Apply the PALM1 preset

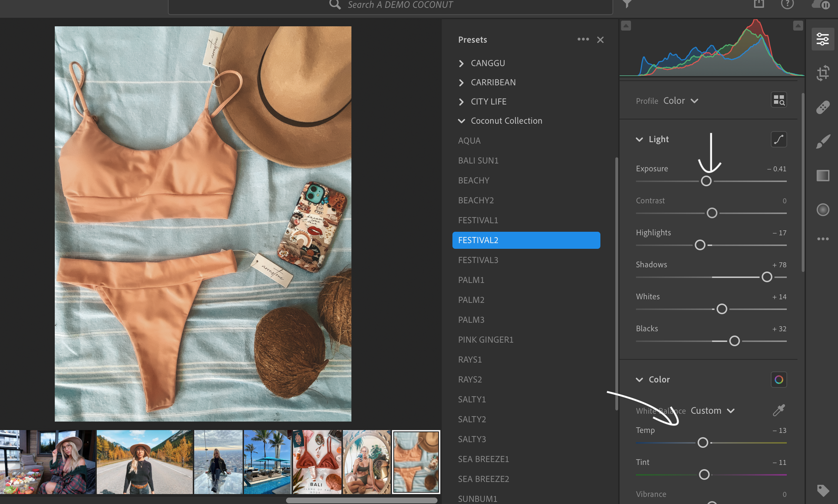coord(471,280)
